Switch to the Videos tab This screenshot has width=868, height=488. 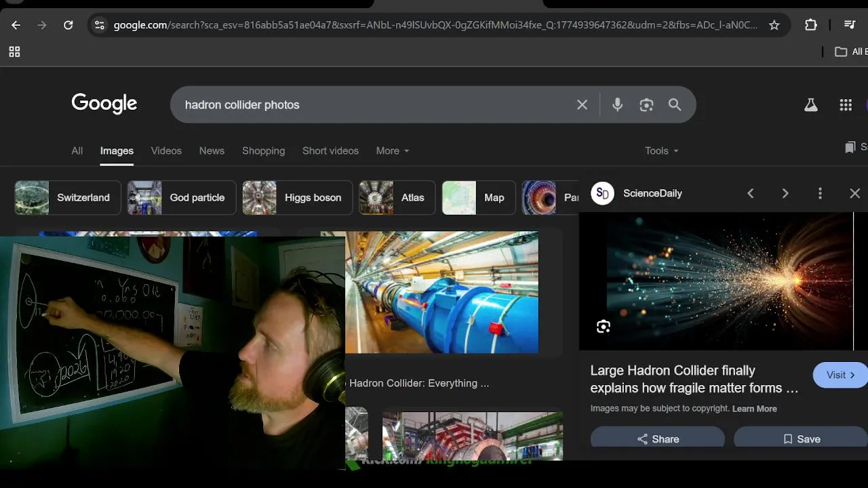pyautogui.click(x=166, y=150)
